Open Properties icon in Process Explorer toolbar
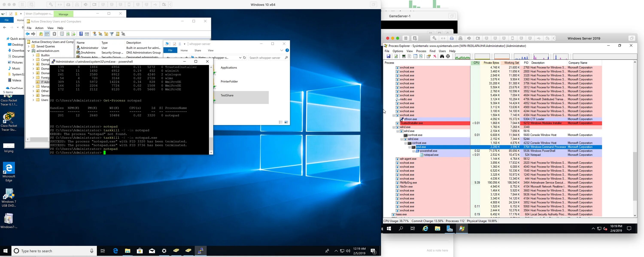 (428, 56)
